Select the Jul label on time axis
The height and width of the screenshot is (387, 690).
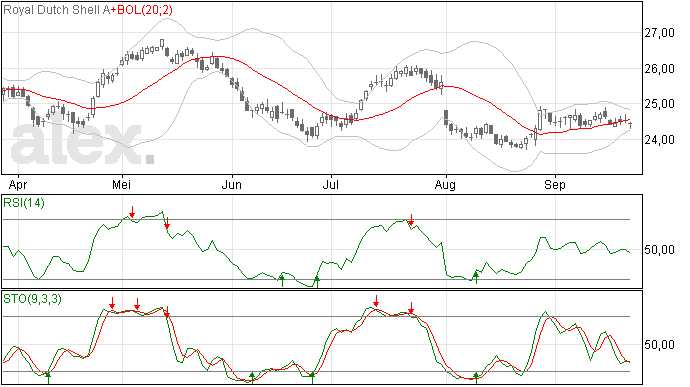pyautogui.click(x=330, y=184)
